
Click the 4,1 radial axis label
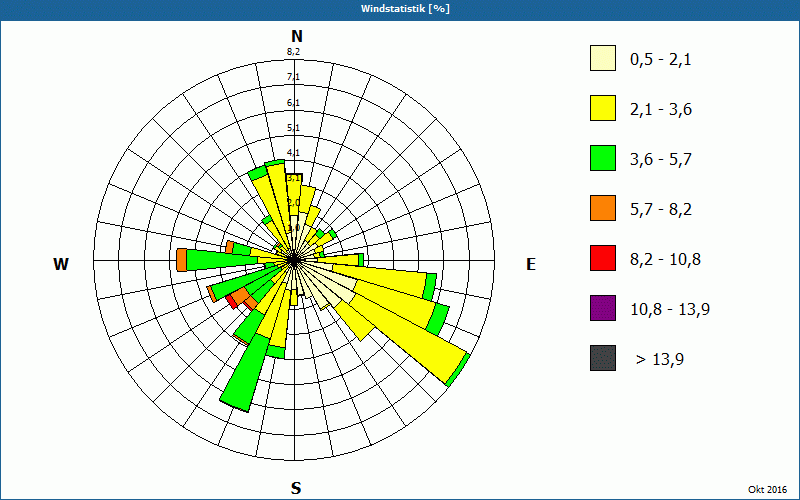tap(293, 153)
